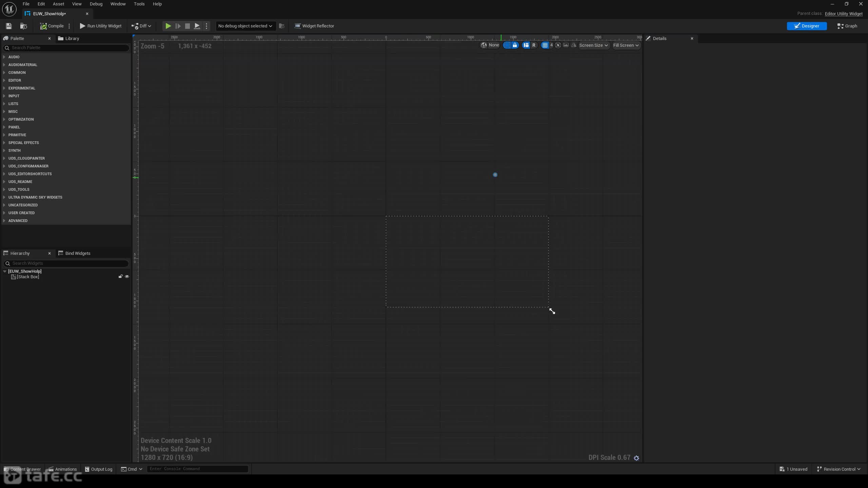Toggle grid snapping in the designer
The height and width of the screenshot is (488, 868).
click(545, 45)
